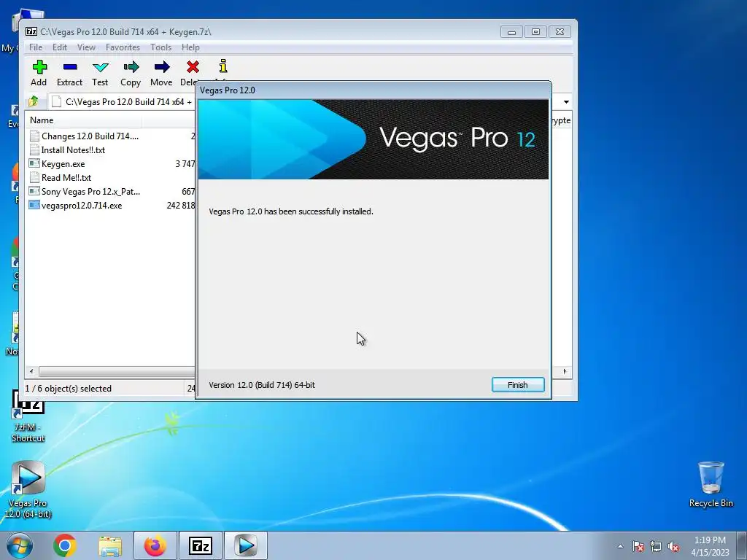The width and height of the screenshot is (747, 560).
Task: Click the muted volume tray icon
Action: click(x=673, y=546)
